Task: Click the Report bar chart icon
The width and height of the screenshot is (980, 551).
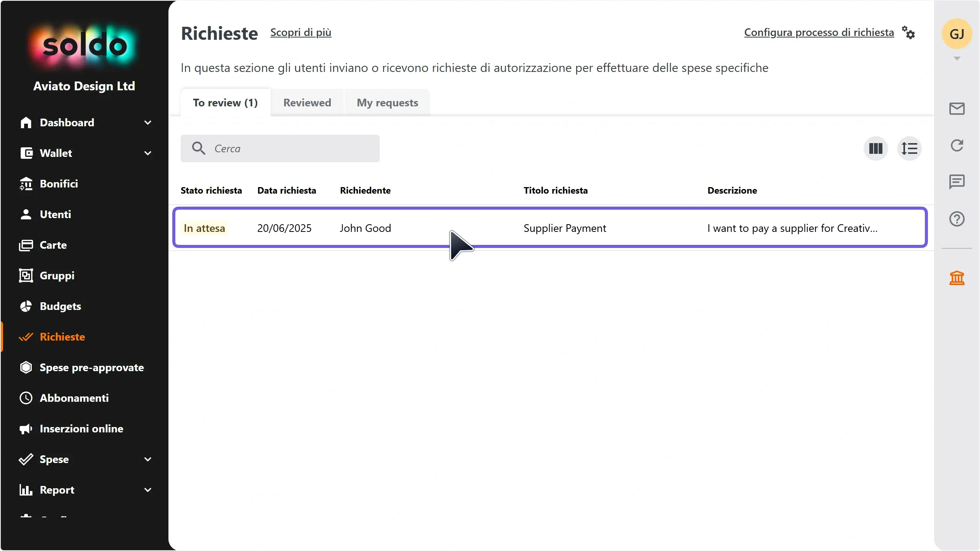Action: [x=26, y=490]
